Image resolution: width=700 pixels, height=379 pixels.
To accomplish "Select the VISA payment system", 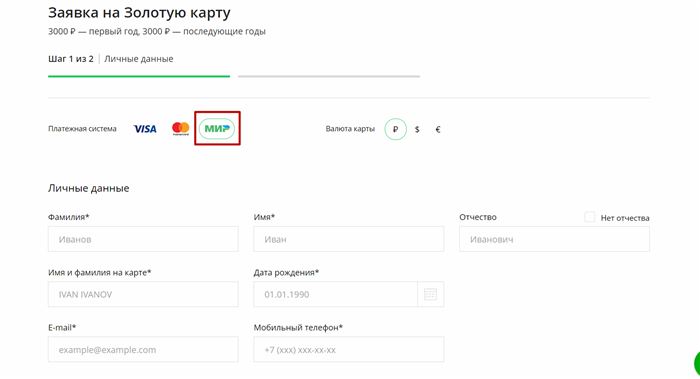I will click(145, 129).
